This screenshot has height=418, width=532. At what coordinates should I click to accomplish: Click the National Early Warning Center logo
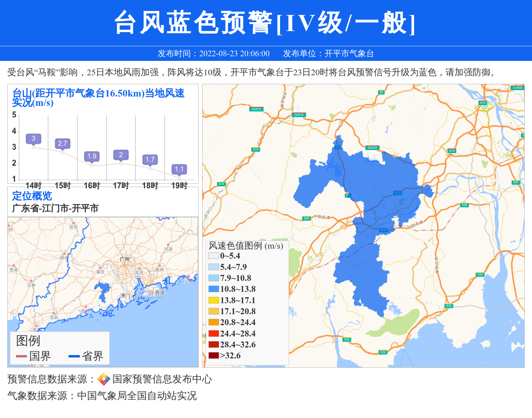(x=104, y=379)
